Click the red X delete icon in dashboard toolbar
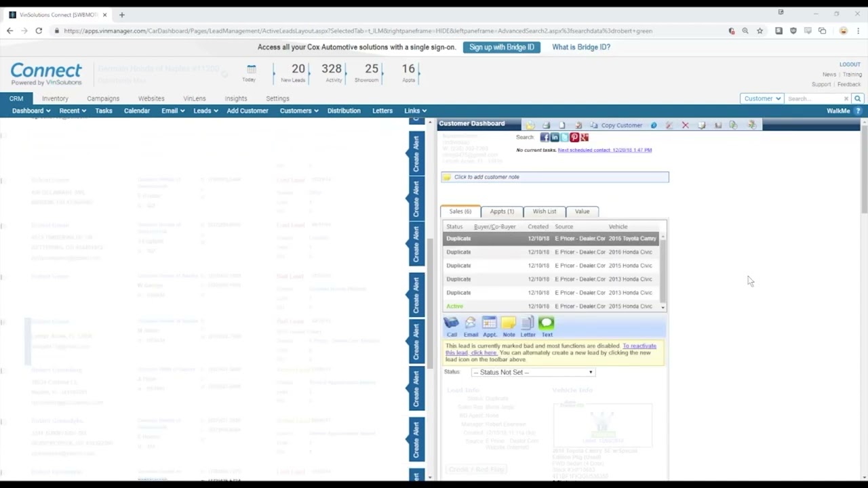This screenshot has height=488, width=868. (685, 125)
